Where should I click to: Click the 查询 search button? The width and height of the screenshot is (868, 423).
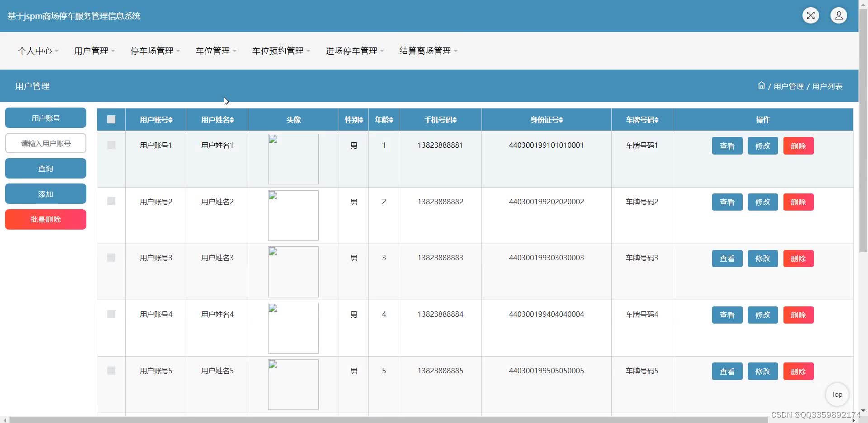pyautogui.click(x=46, y=169)
